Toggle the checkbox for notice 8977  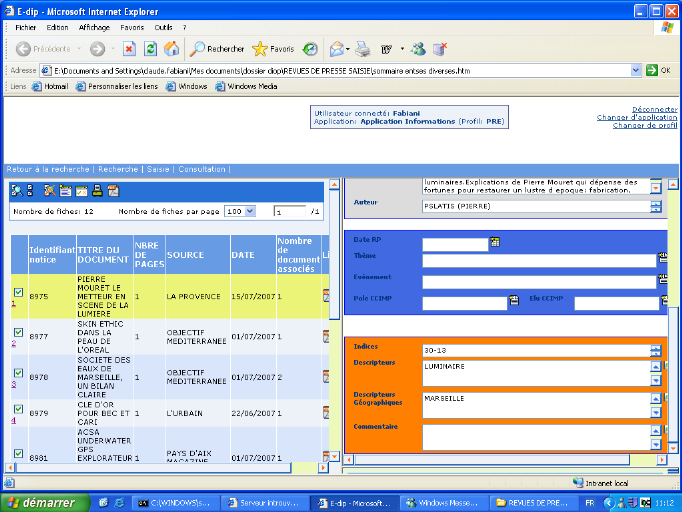[18, 332]
